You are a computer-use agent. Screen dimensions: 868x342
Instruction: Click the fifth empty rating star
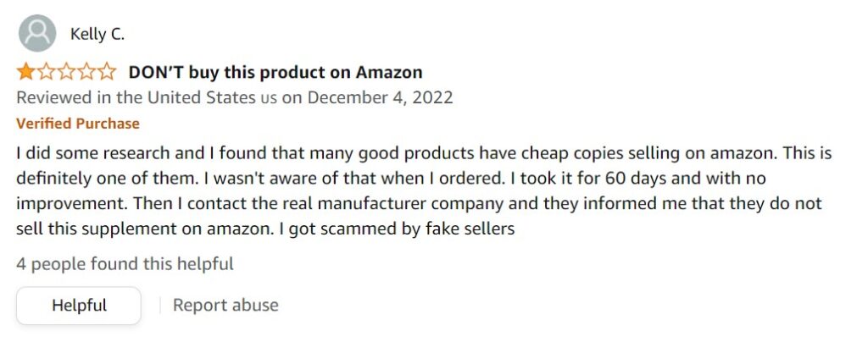click(x=107, y=72)
